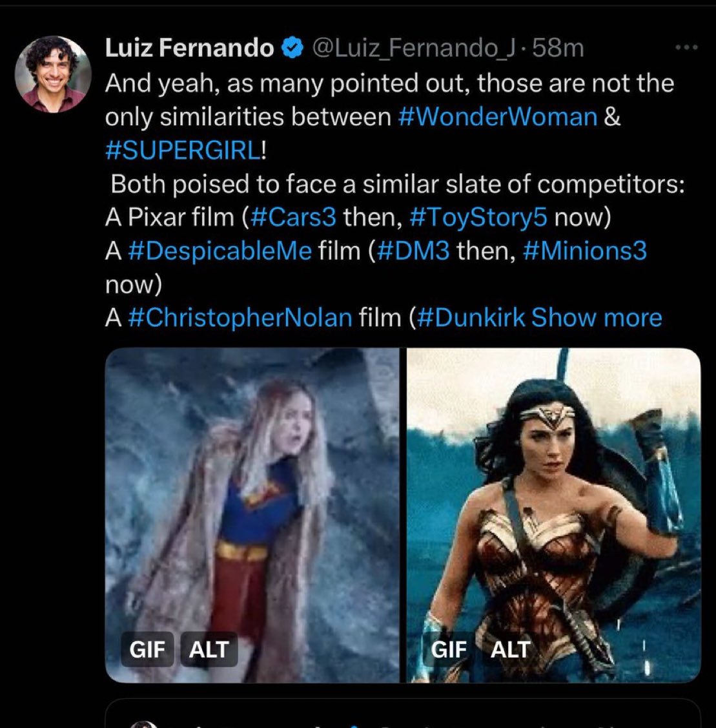The image size is (716, 728).
Task: Open the #SUPERGIRL hashtag
Action: pyautogui.click(x=183, y=151)
